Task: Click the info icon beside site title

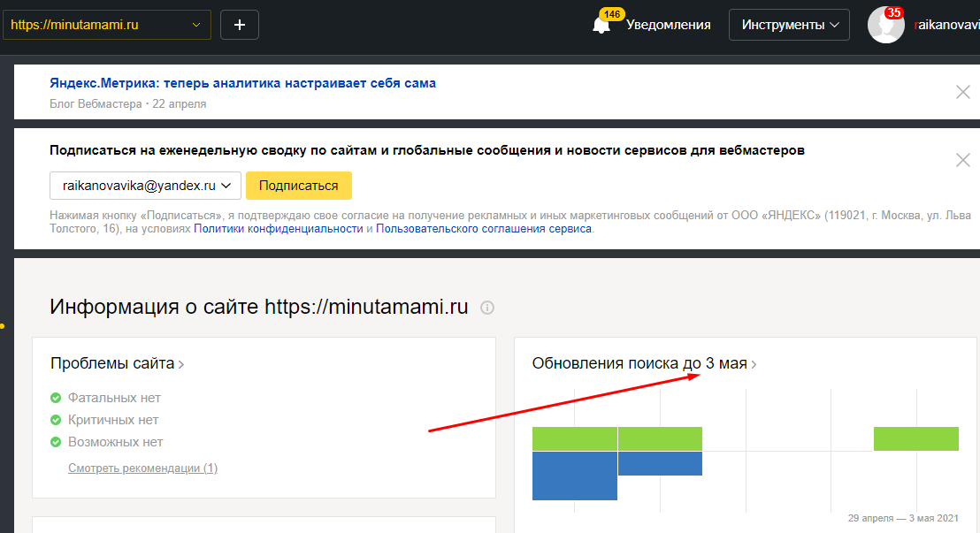Action: (x=486, y=308)
